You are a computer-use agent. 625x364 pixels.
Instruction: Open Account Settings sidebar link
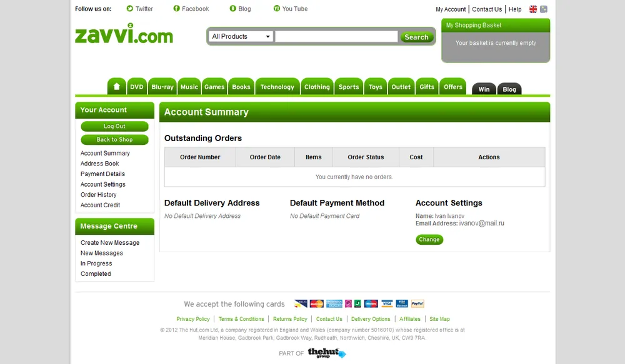pyautogui.click(x=103, y=184)
